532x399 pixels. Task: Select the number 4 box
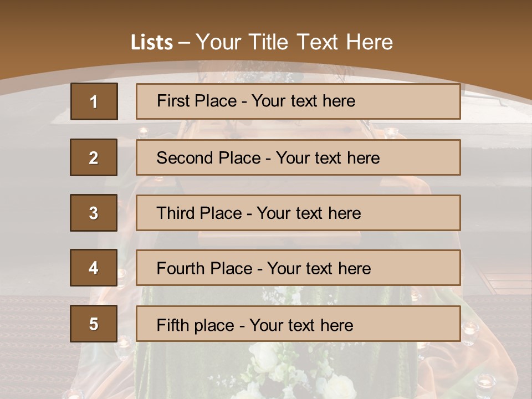[94, 268]
